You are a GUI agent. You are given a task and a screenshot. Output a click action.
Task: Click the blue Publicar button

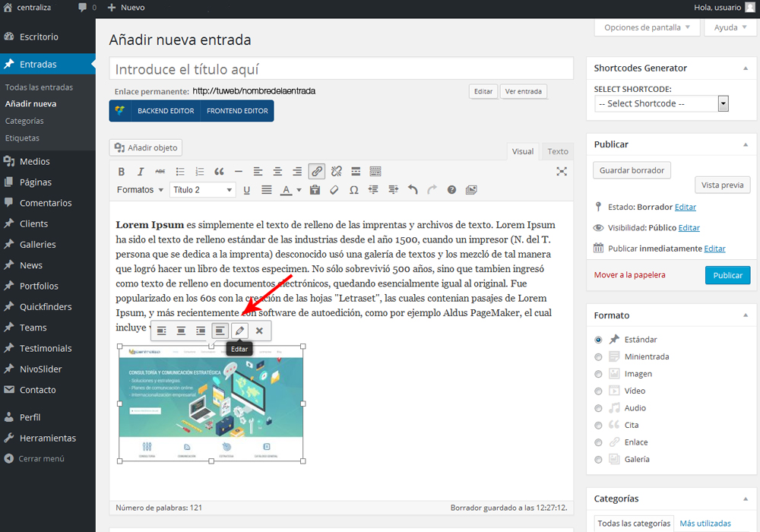[x=727, y=275]
